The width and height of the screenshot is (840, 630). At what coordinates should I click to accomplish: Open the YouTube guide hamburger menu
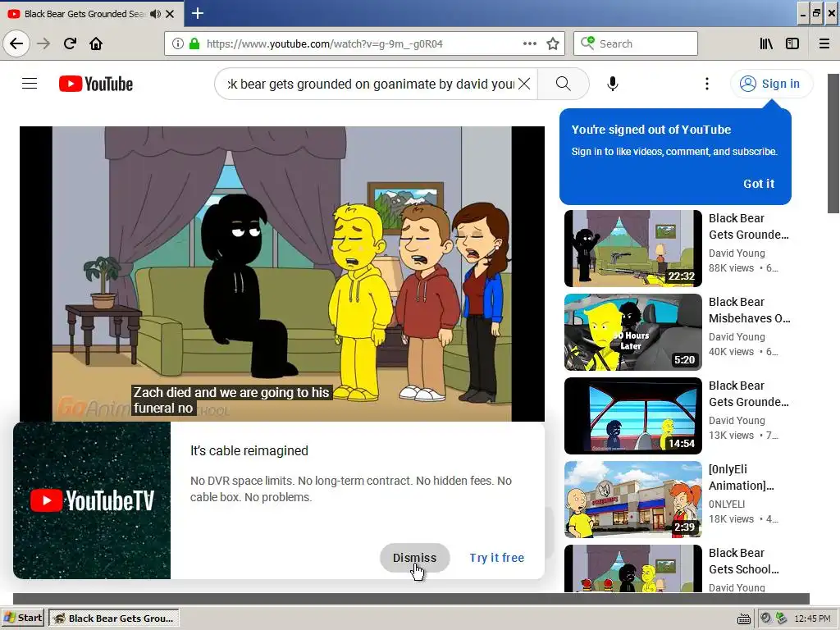point(30,84)
